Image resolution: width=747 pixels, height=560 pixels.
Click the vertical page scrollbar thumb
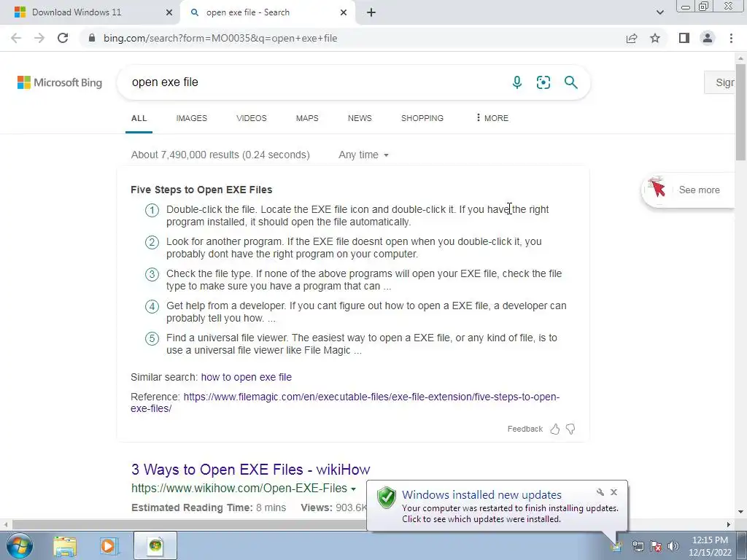[x=741, y=112]
